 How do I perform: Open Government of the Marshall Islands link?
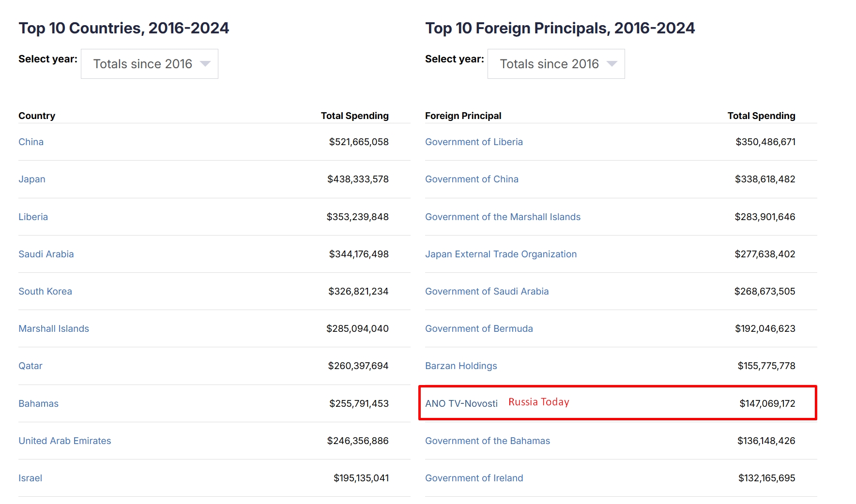pos(503,217)
